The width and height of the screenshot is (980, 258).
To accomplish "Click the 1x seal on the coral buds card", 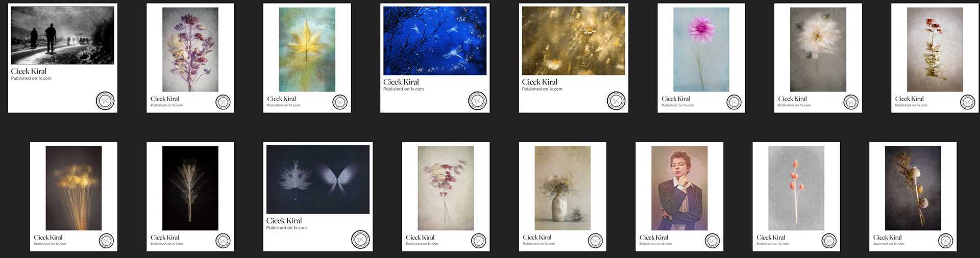I will click(x=829, y=241).
